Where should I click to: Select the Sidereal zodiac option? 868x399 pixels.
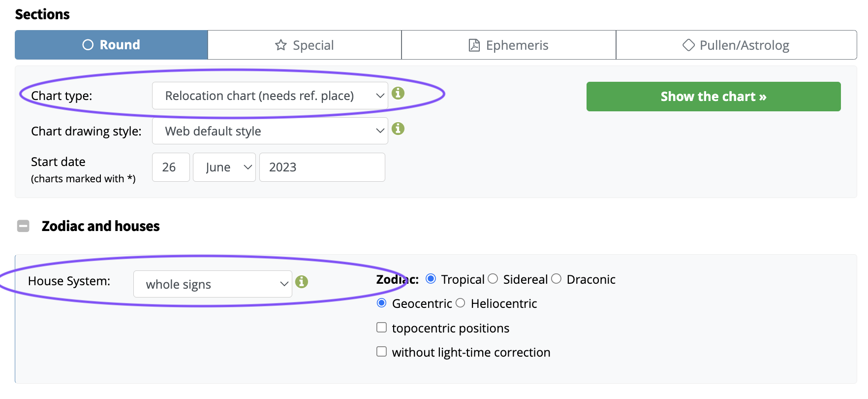coord(493,279)
